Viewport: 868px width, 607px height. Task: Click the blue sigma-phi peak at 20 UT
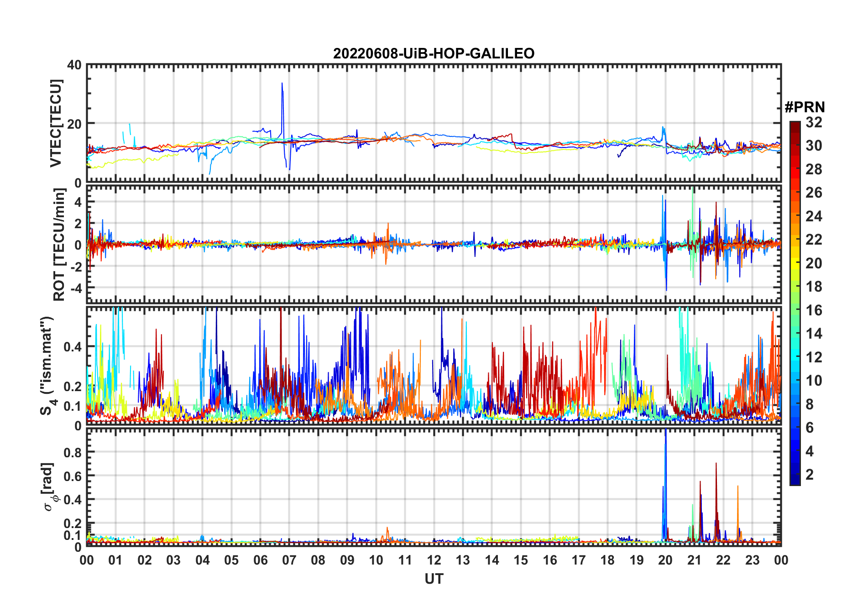665,434
